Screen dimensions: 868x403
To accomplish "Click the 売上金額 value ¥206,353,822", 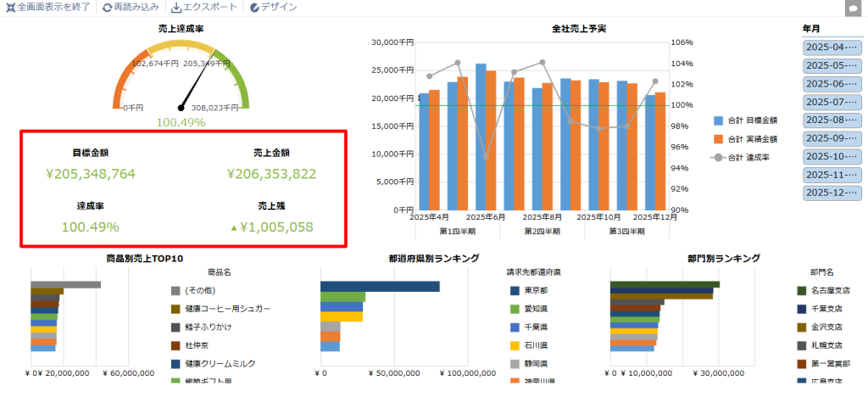I will click(272, 174).
